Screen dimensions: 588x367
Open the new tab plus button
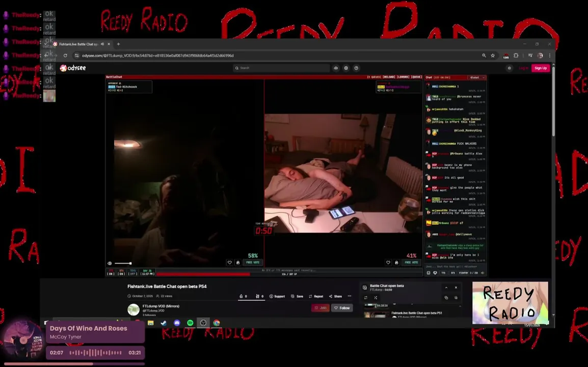click(119, 44)
